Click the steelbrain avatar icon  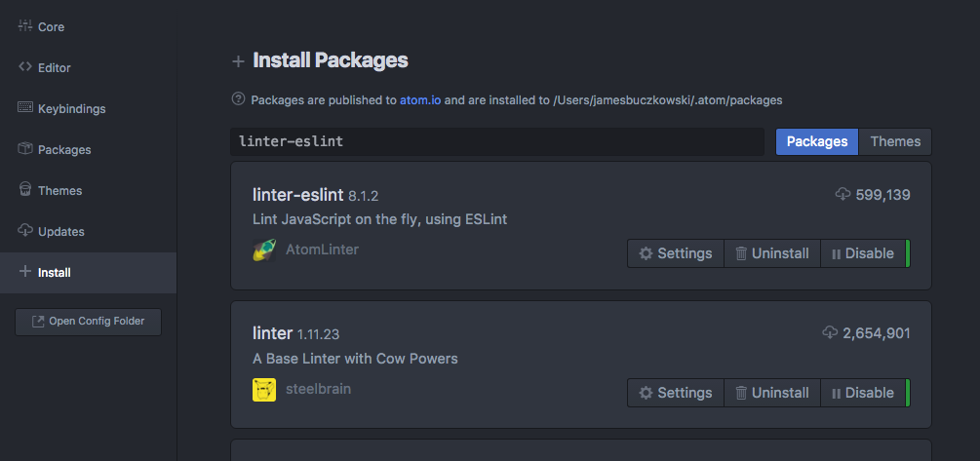point(263,390)
